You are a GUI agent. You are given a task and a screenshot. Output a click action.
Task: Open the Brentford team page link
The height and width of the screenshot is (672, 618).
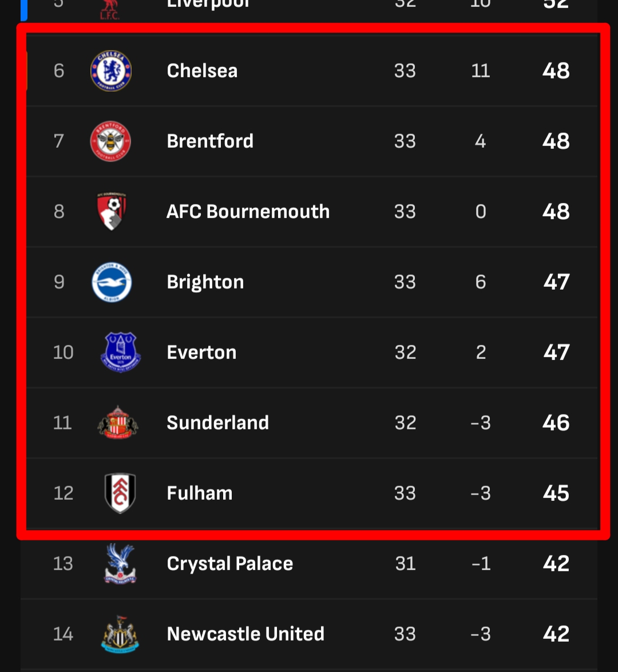tap(210, 141)
